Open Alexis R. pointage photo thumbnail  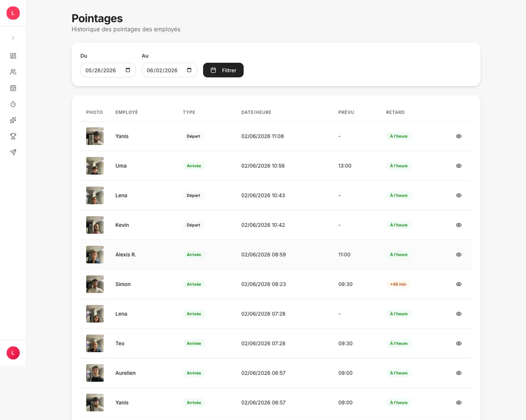pyautogui.click(x=95, y=254)
